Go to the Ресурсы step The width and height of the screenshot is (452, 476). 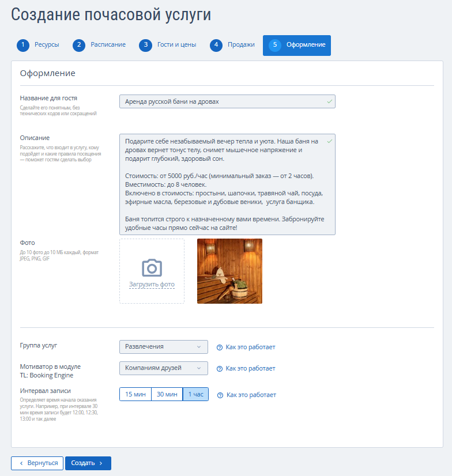[x=47, y=44]
